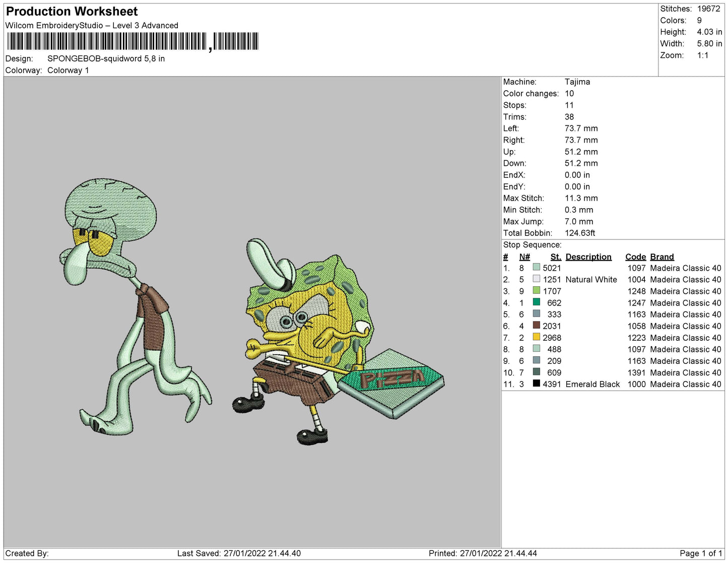Click the light green swatch for stitch count 1707

point(536,290)
